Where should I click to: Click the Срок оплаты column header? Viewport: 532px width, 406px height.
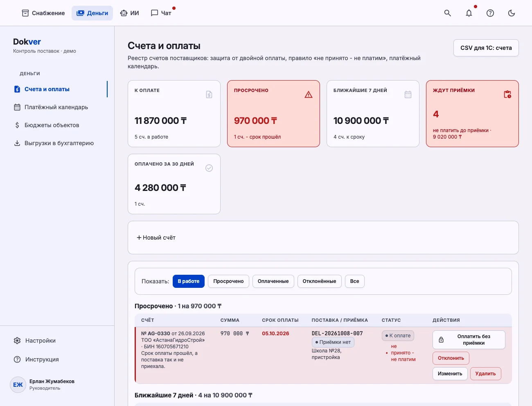(x=280, y=320)
